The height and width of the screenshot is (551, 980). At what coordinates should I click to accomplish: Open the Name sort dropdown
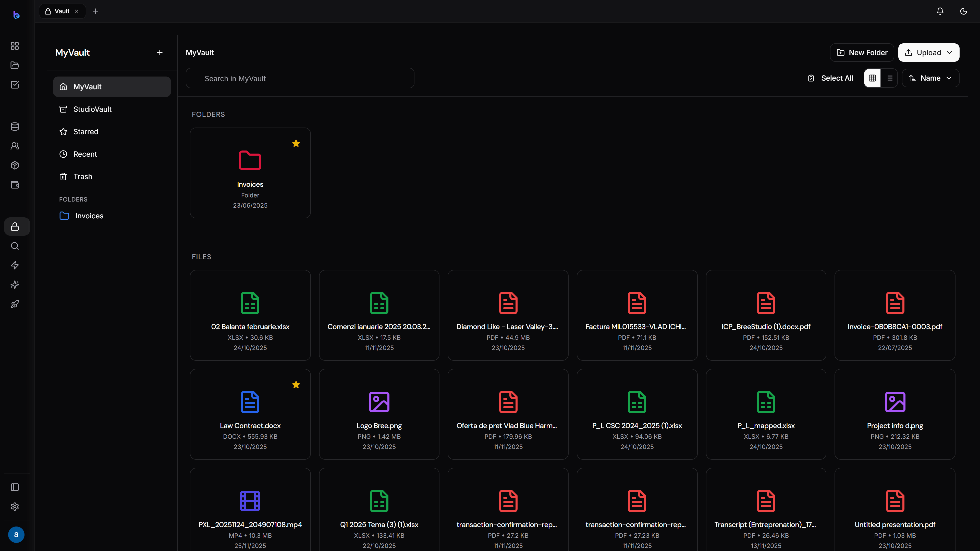930,78
